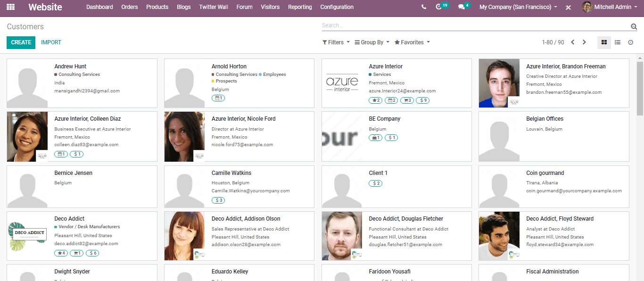Screen dimensions: 644x281
Task: Open the Belgian Offices customer card
Action: click(554, 137)
